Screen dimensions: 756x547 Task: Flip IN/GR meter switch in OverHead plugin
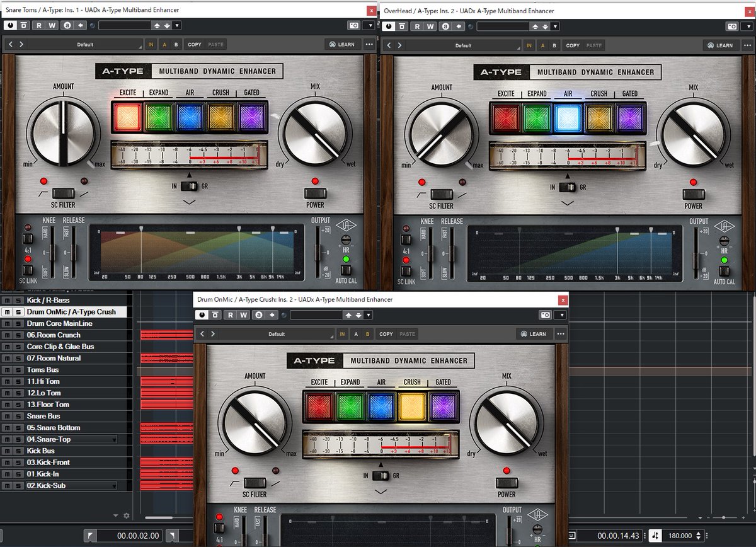click(568, 187)
